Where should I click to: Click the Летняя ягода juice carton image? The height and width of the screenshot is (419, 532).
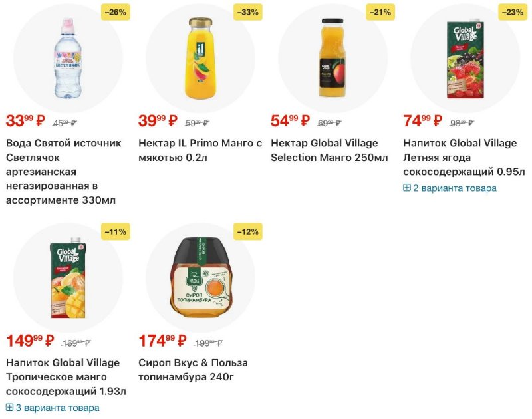pos(465,59)
